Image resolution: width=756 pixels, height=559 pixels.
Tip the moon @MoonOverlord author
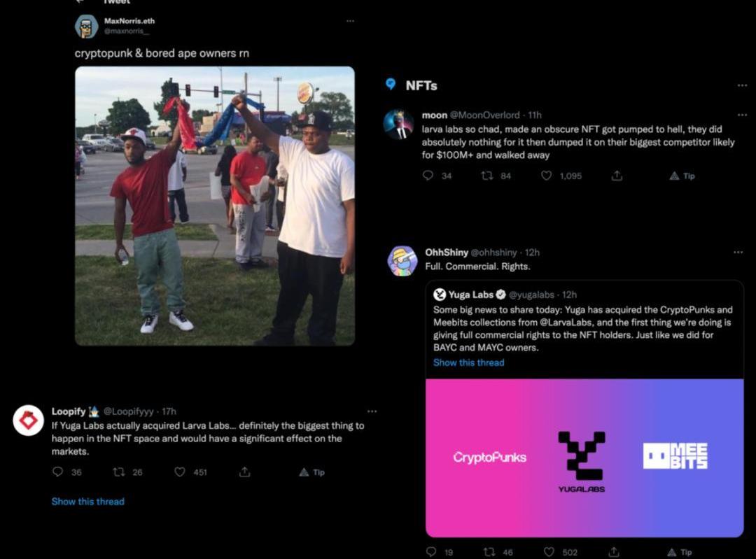click(x=682, y=176)
